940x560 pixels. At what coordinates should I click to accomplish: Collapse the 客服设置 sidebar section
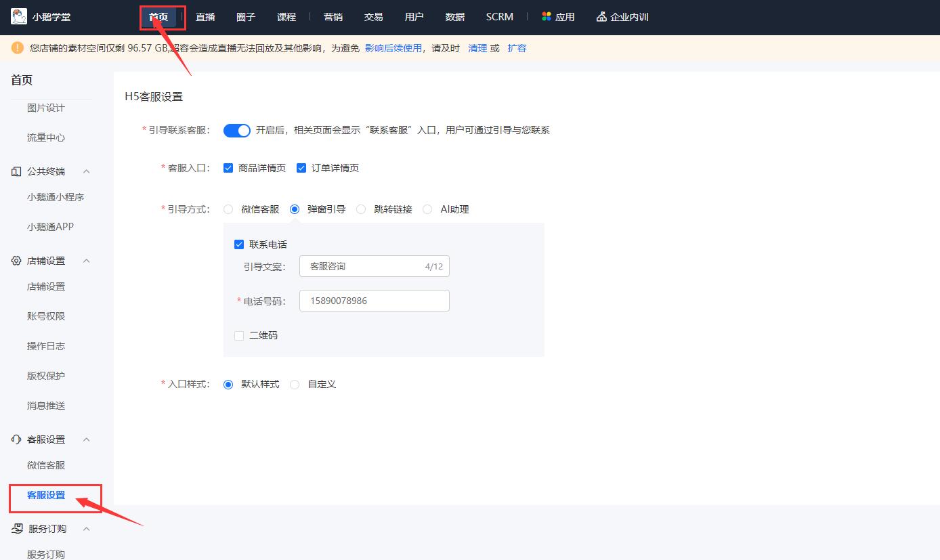point(86,439)
